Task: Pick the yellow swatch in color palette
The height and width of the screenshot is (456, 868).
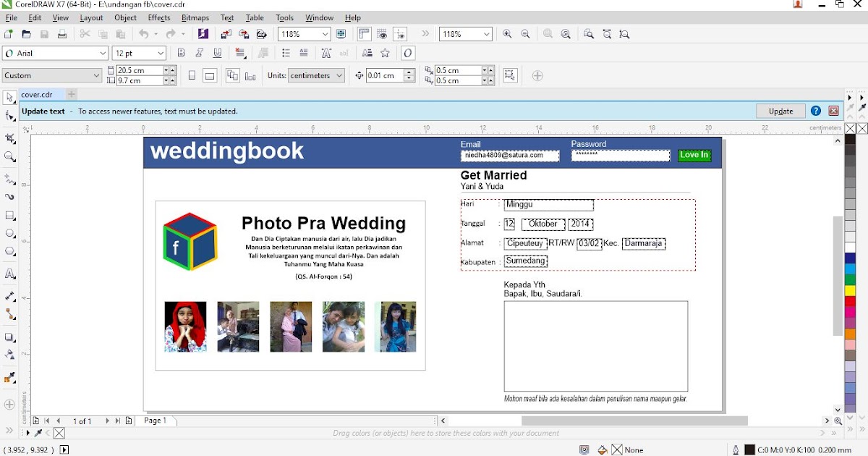Action: pyautogui.click(x=850, y=290)
